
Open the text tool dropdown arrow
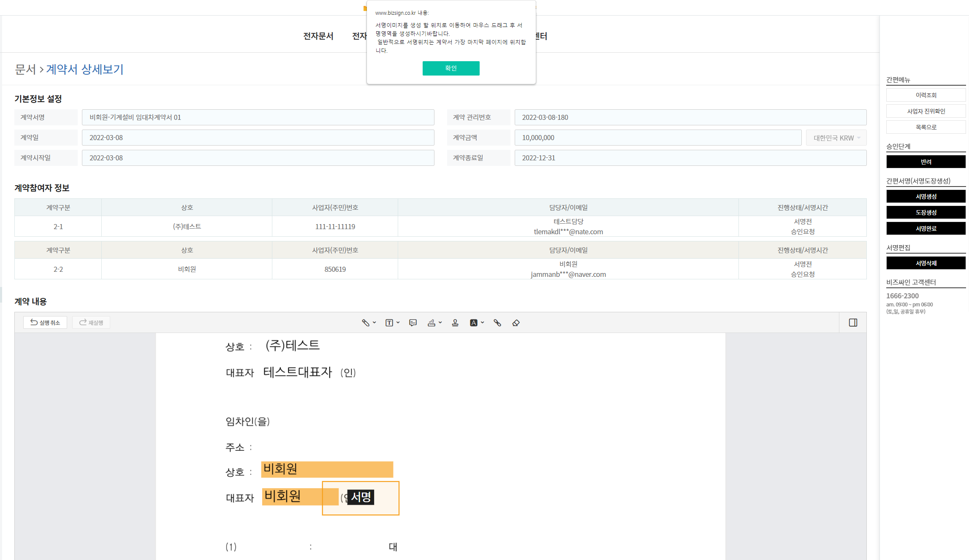coord(398,323)
